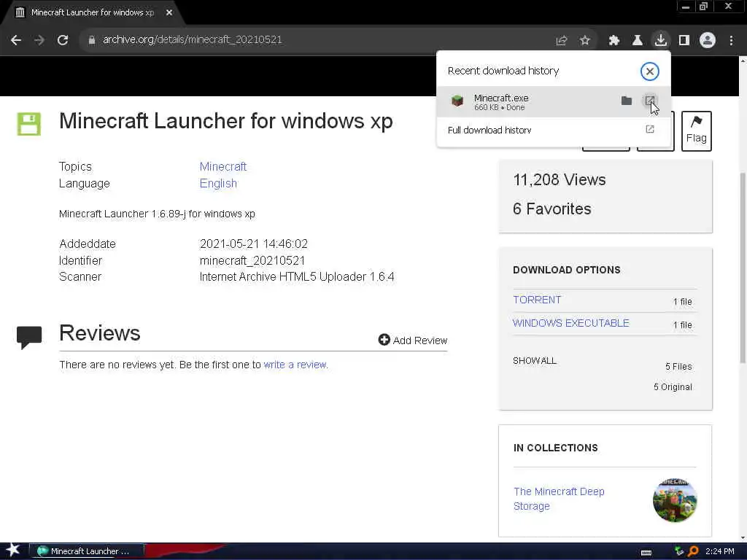Share this page icon in address bar
Image resolution: width=747 pixels, height=560 pixels.
pyautogui.click(x=562, y=41)
